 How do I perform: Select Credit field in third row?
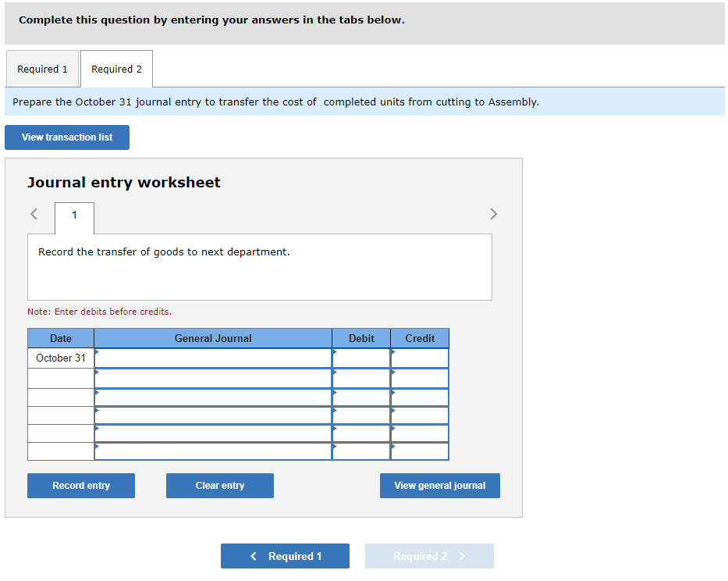(x=420, y=397)
